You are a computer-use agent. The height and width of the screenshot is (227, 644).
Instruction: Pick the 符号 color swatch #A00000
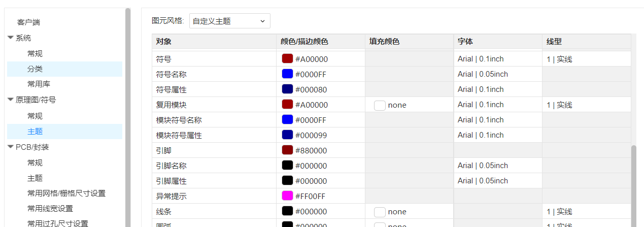point(287,59)
